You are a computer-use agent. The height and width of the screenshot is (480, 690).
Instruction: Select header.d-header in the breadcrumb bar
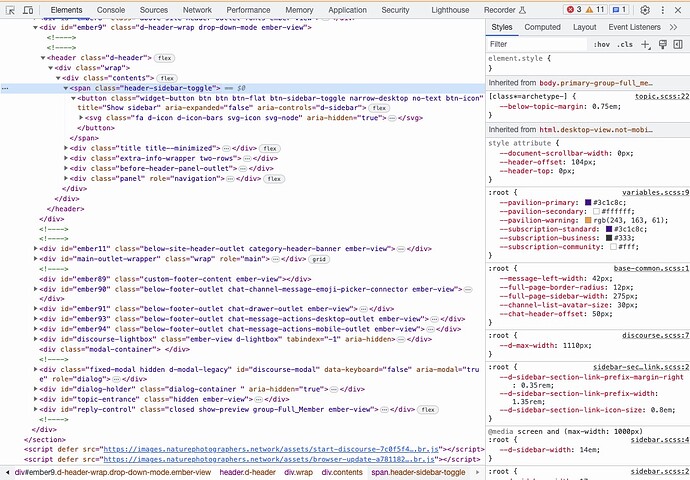247,473
